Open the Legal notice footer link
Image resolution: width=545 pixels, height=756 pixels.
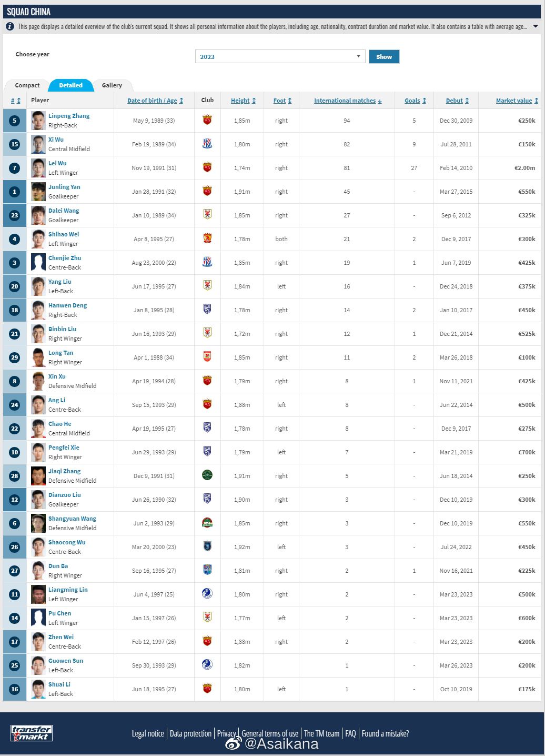148,733
